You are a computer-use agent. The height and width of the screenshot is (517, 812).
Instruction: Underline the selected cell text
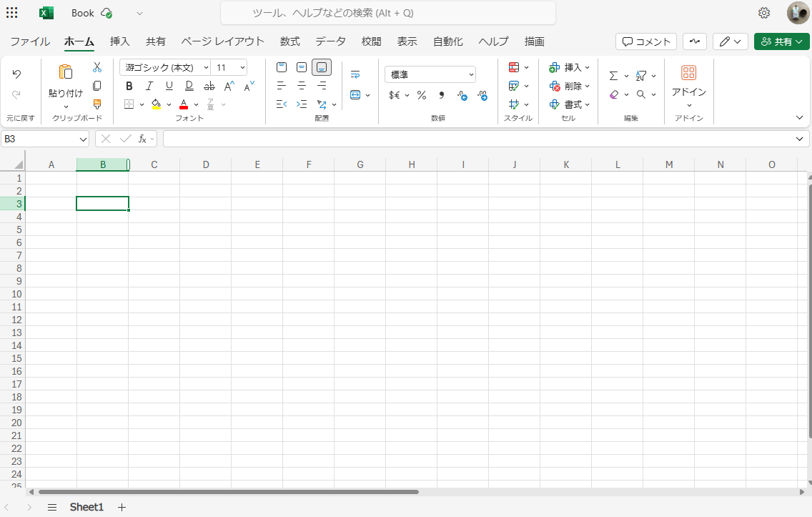pyautogui.click(x=169, y=86)
